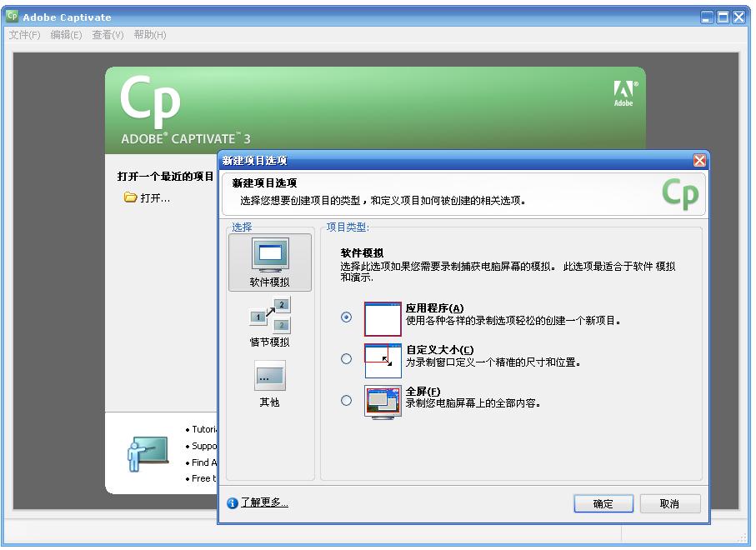Screen dimensions: 756x550
Task: Choose the 应用程序(A) radio button
Action: (346, 317)
